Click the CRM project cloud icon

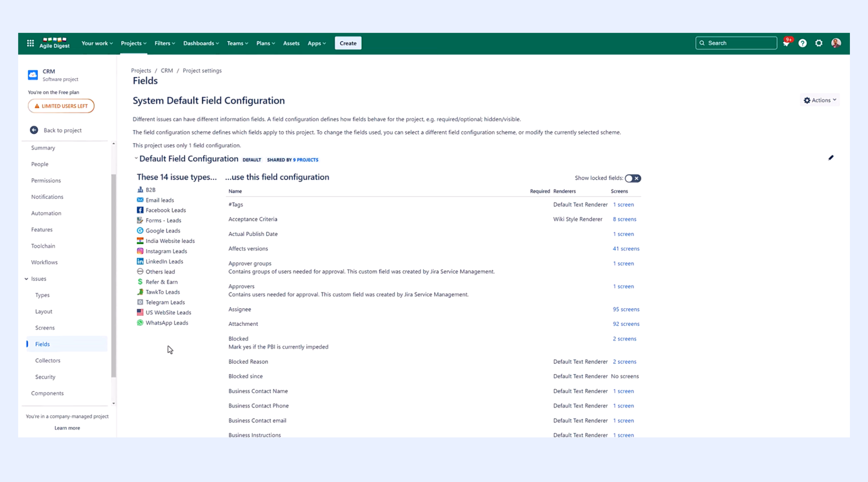pyautogui.click(x=33, y=75)
